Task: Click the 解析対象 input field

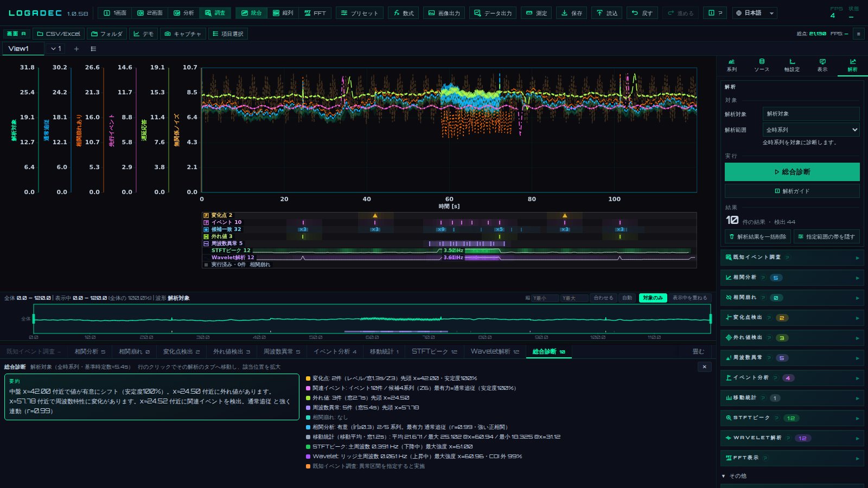Action: [x=810, y=114]
